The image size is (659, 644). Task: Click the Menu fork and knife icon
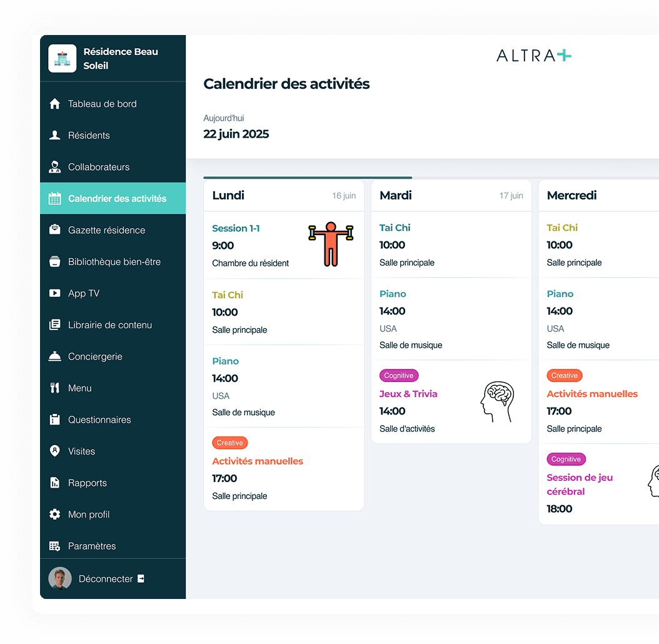click(55, 388)
